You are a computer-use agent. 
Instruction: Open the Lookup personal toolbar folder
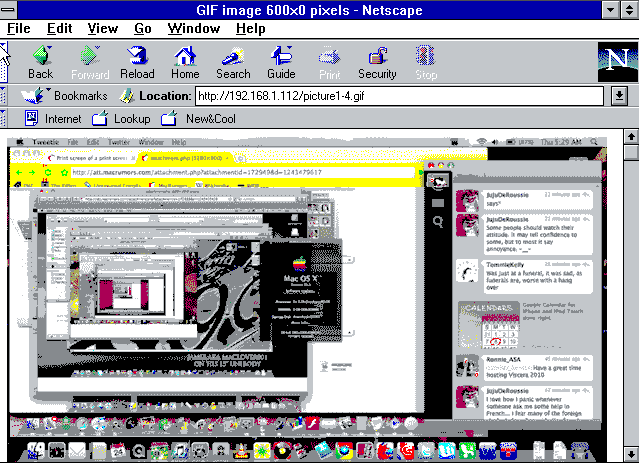121,119
